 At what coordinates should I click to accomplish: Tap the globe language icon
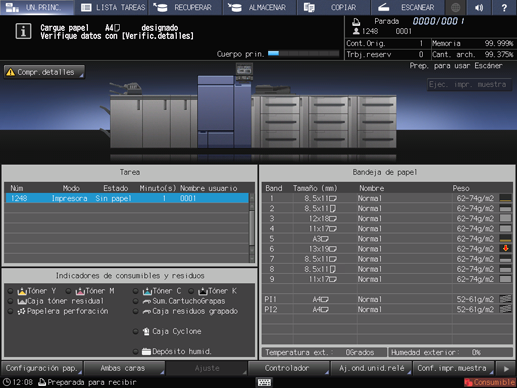pyautogui.click(x=456, y=7)
